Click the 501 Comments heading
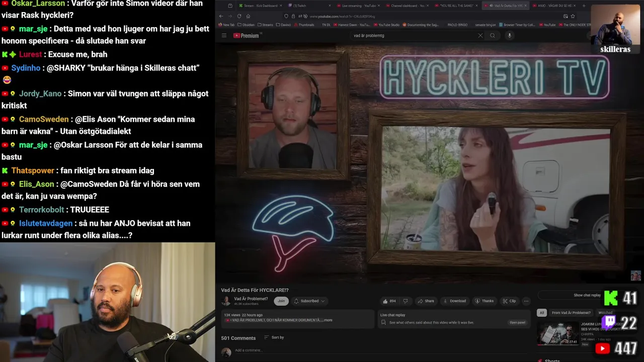 [238, 338]
